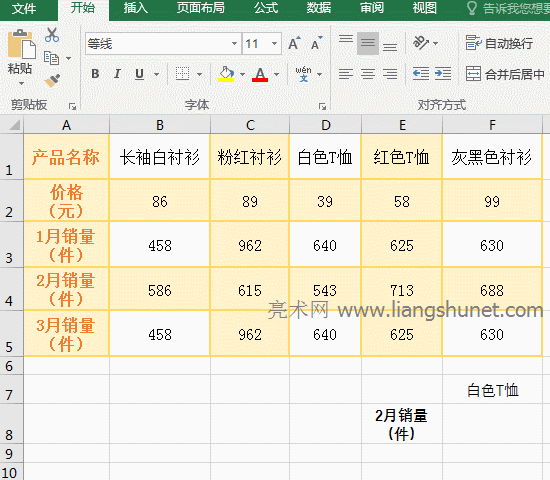Screen dimensions: 550x480
Task: Select cell with value 713
Action: tap(402, 289)
